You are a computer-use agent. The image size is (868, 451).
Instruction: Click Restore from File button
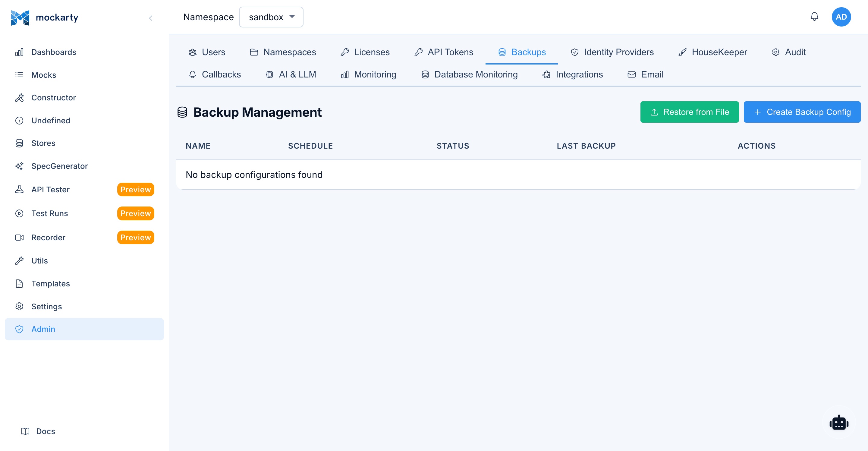689,112
